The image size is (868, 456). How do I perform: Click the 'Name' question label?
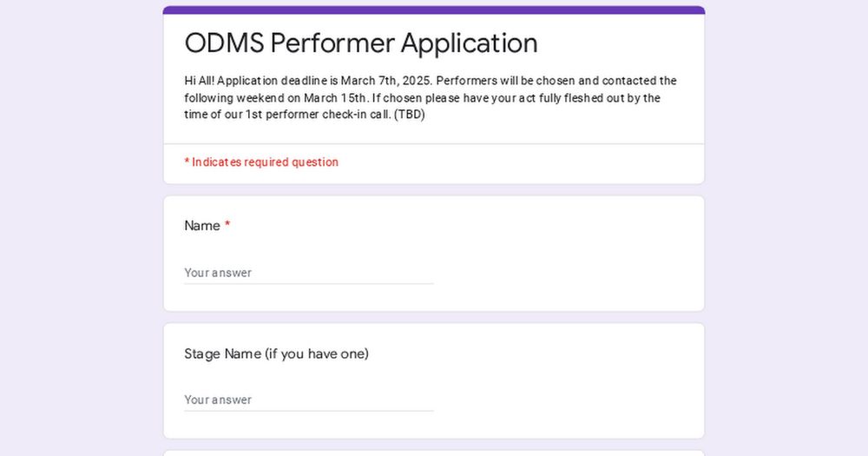[x=202, y=226]
